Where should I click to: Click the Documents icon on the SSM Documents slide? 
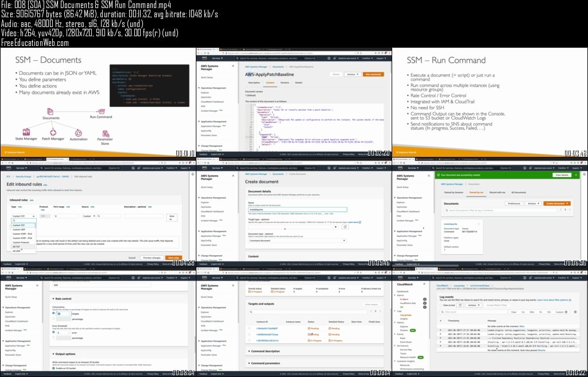coord(51,111)
